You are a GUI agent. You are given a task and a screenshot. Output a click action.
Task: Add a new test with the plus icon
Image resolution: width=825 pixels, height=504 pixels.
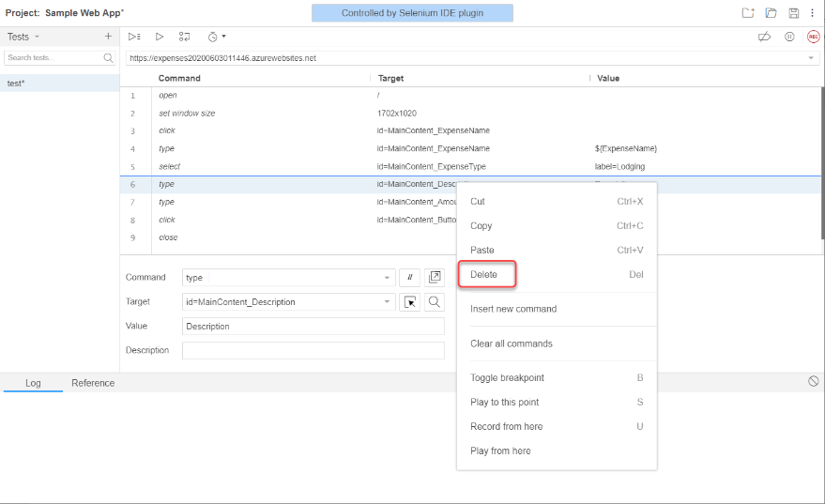[x=108, y=37]
